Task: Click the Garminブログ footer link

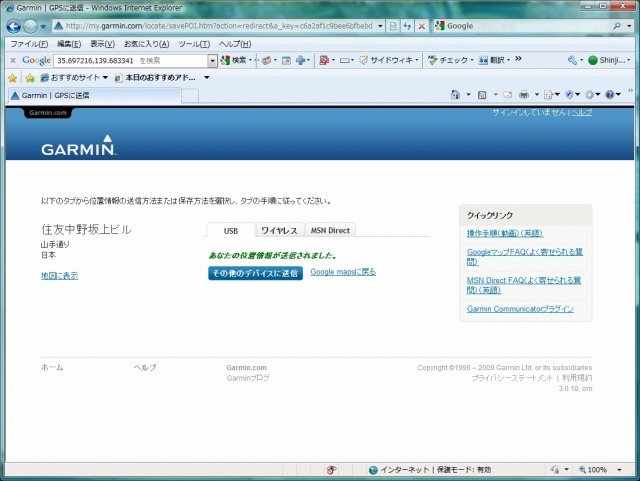Action: [x=248, y=378]
